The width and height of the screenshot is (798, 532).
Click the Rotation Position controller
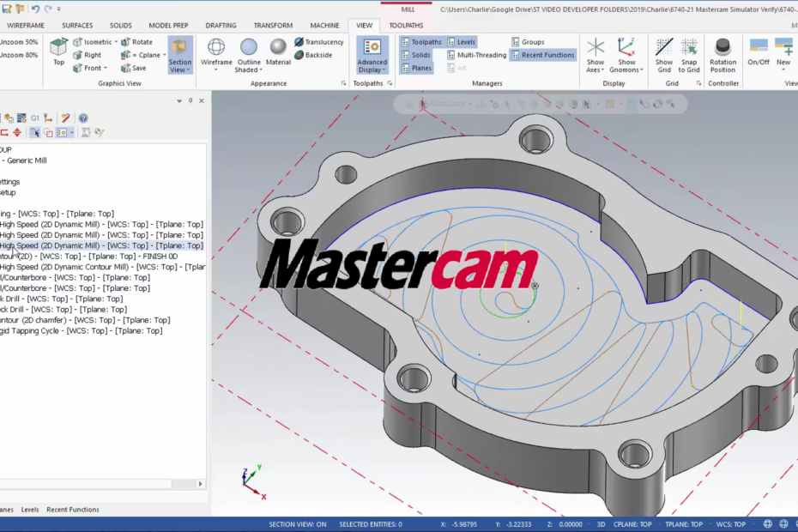[722, 55]
